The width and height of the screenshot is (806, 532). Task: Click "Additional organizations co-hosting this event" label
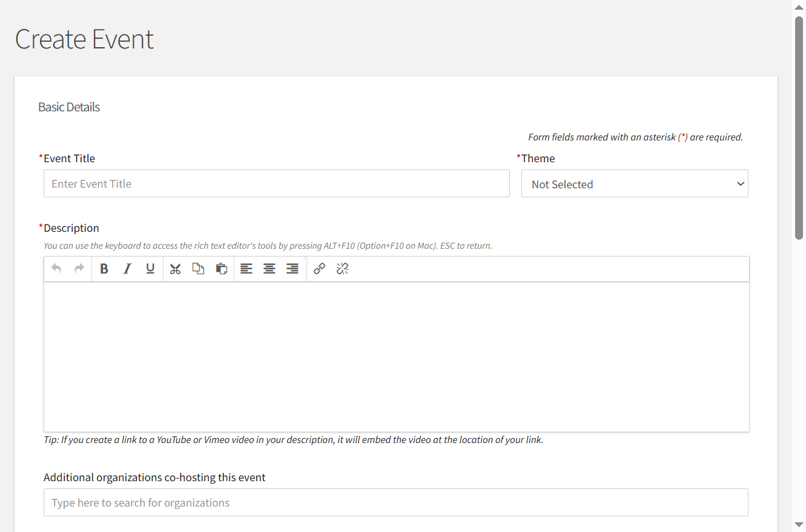pos(154,478)
